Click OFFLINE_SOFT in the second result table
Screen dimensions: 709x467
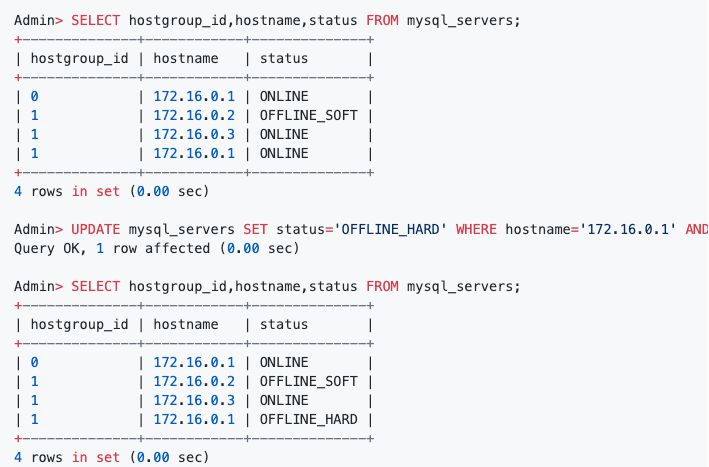308,382
